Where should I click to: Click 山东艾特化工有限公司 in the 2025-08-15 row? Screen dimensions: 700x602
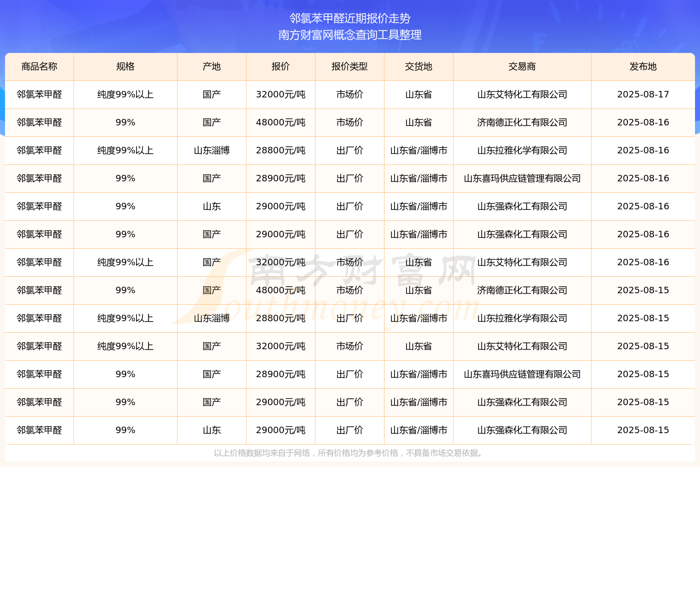coord(522,346)
